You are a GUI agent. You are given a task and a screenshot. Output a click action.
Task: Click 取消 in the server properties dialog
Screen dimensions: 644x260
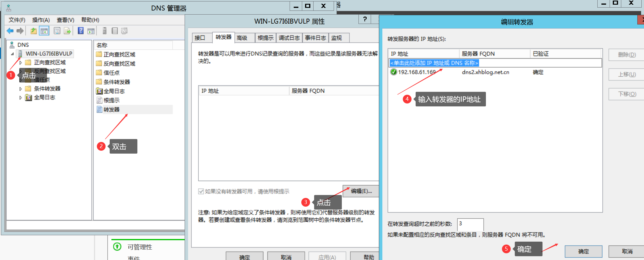[286, 257]
